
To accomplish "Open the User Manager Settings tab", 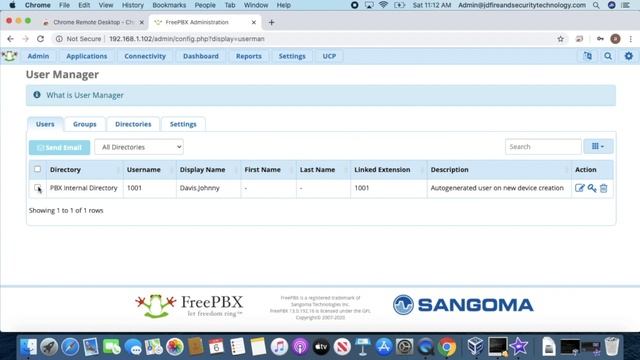I will [x=183, y=124].
